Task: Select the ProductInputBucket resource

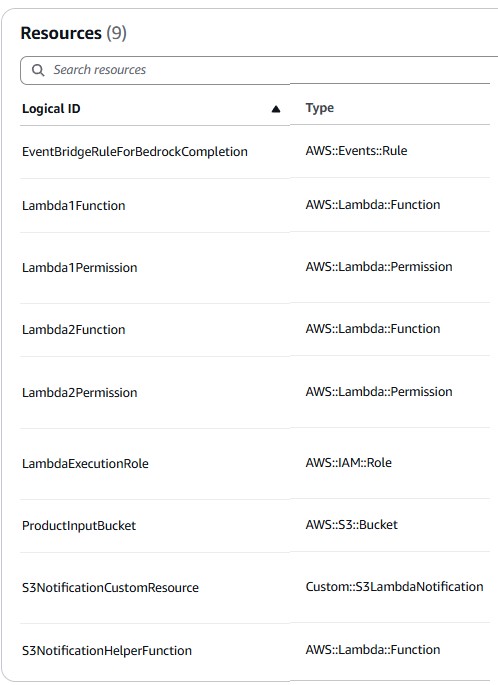Action: click(x=79, y=526)
